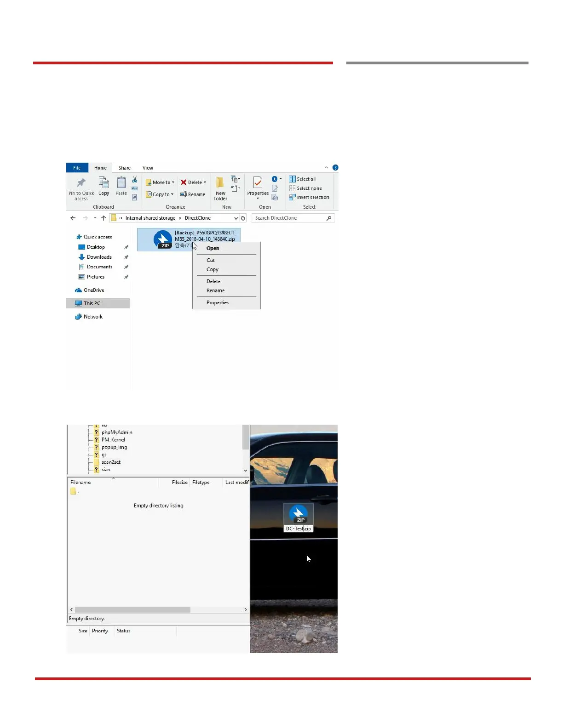The height and width of the screenshot is (728, 563).
Task: Open the address bar history dropdown
Action: [x=236, y=218]
